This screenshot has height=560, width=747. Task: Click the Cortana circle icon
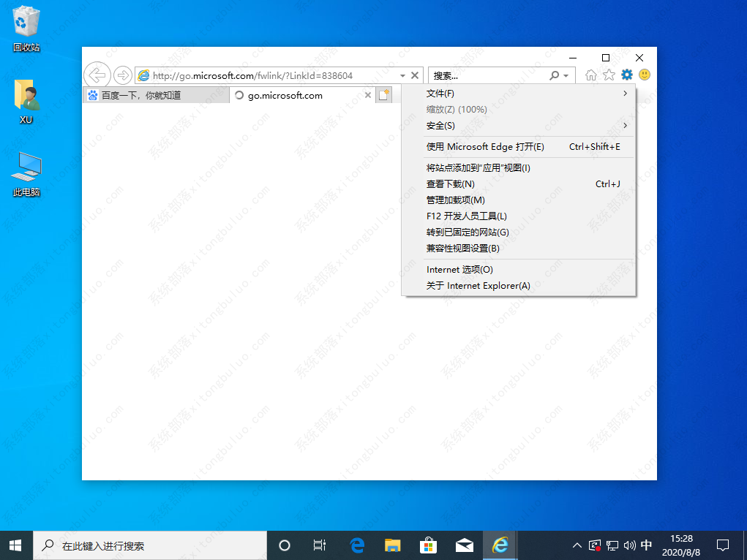[285, 545]
